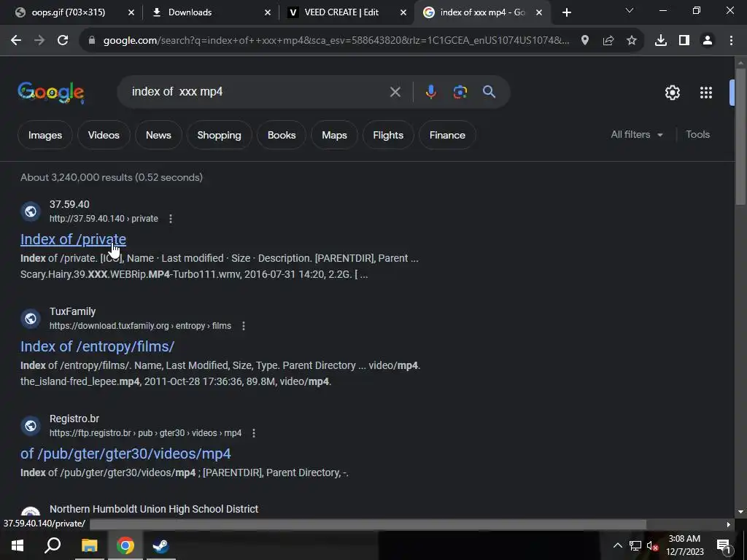Open options for TuxFamily result

click(x=244, y=326)
